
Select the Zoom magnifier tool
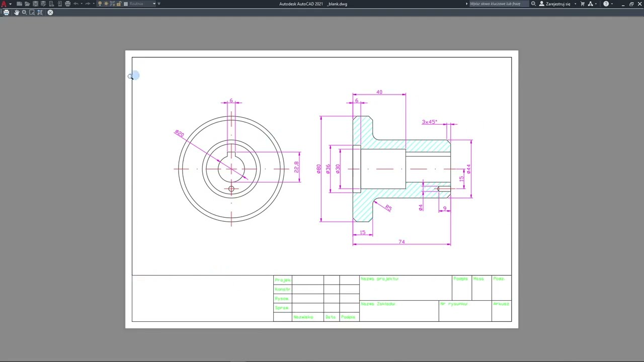[x=24, y=12]
